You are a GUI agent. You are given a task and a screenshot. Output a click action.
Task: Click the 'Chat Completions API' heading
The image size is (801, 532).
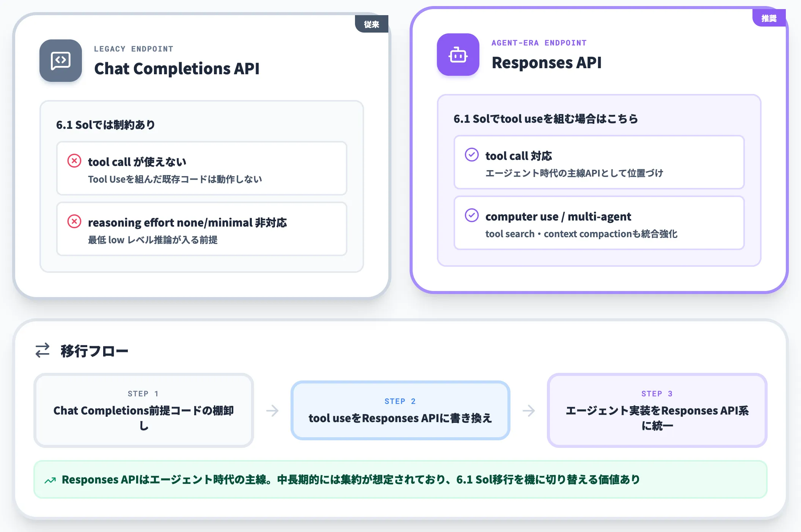pos(177,69)
